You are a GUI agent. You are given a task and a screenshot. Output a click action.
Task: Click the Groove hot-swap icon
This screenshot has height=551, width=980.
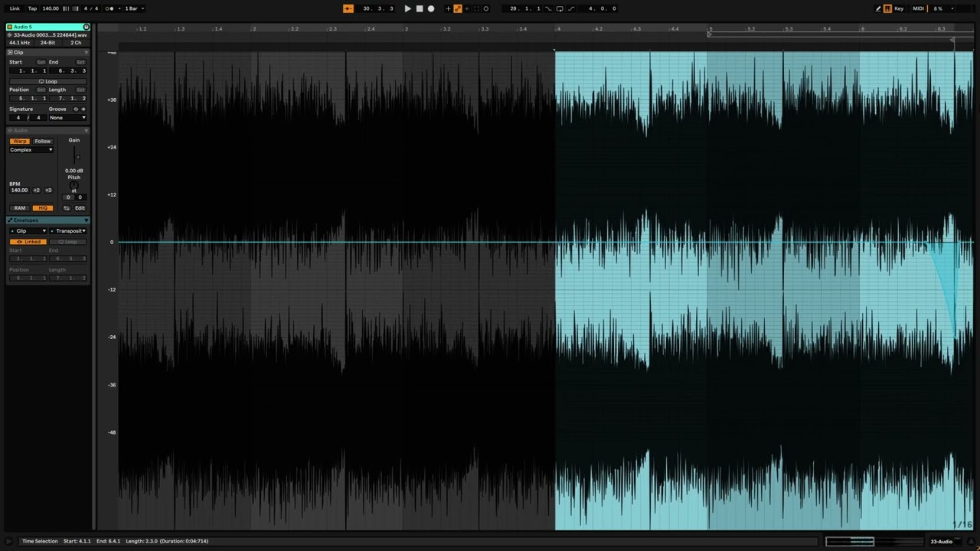[76, 109]
